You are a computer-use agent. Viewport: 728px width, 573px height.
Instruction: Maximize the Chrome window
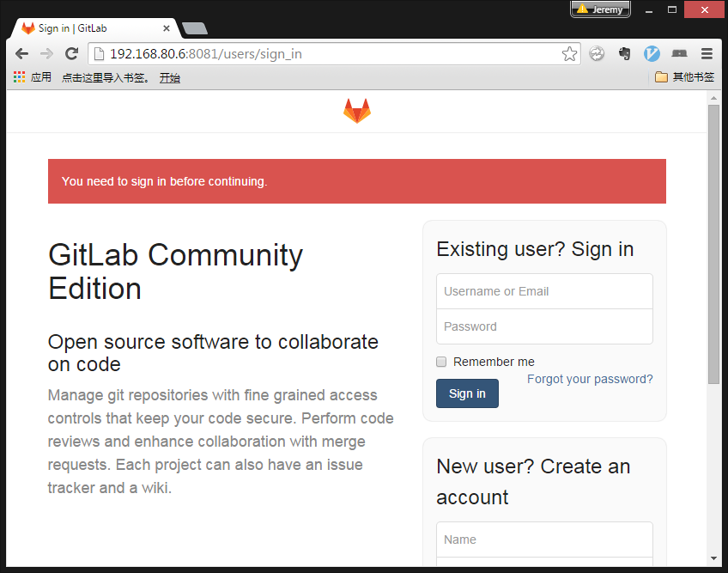coord(672,9)
